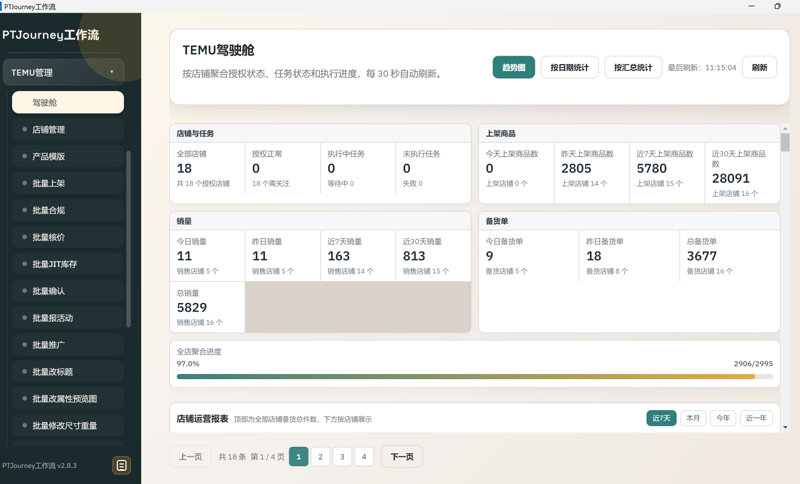Select the 近7天 range filter
This screenshot has width=800, height=484.
tap(661, 418)
